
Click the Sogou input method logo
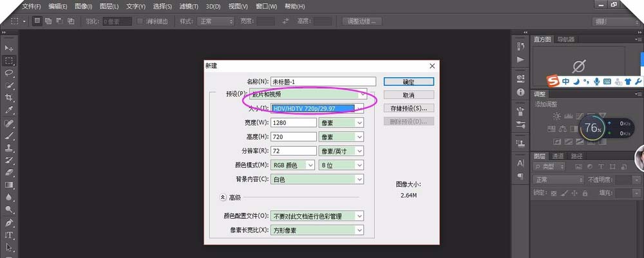pyautogui.click(x=553, y=82)
